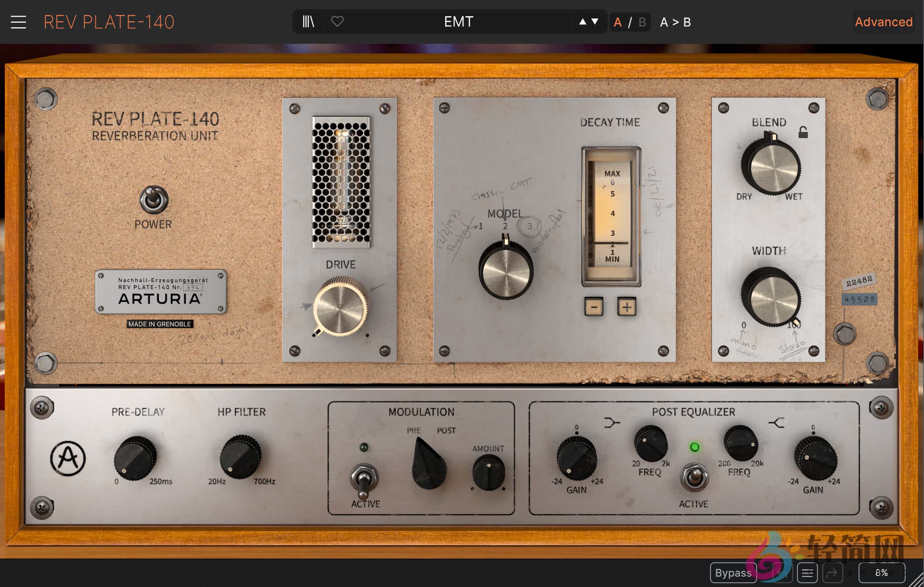Favorite the preset with heart icon

click(337, 22)
